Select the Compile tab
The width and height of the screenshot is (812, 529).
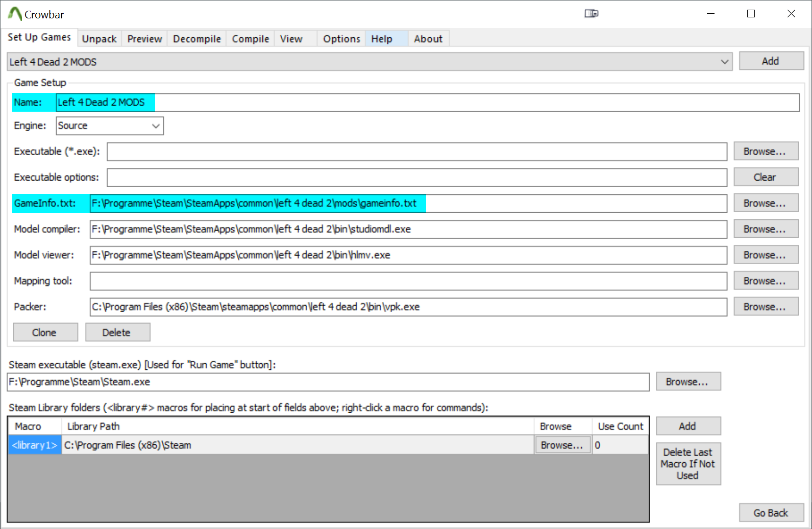[x=251, y=39]
